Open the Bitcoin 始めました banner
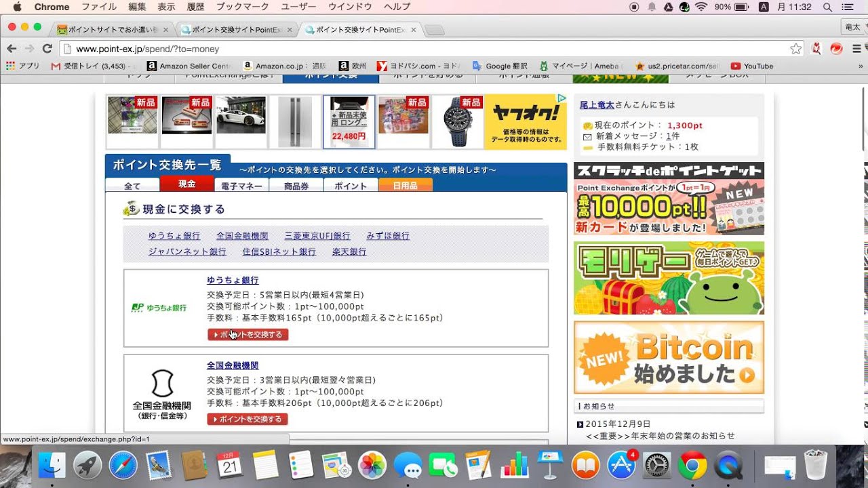This screenshot has height=488, width=868. click(669, 357)
